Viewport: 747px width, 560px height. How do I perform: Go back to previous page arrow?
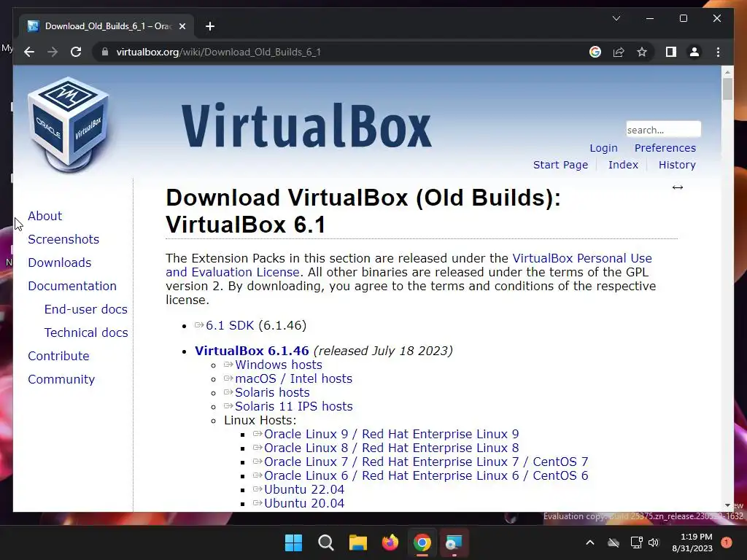(x=29, y=52)
